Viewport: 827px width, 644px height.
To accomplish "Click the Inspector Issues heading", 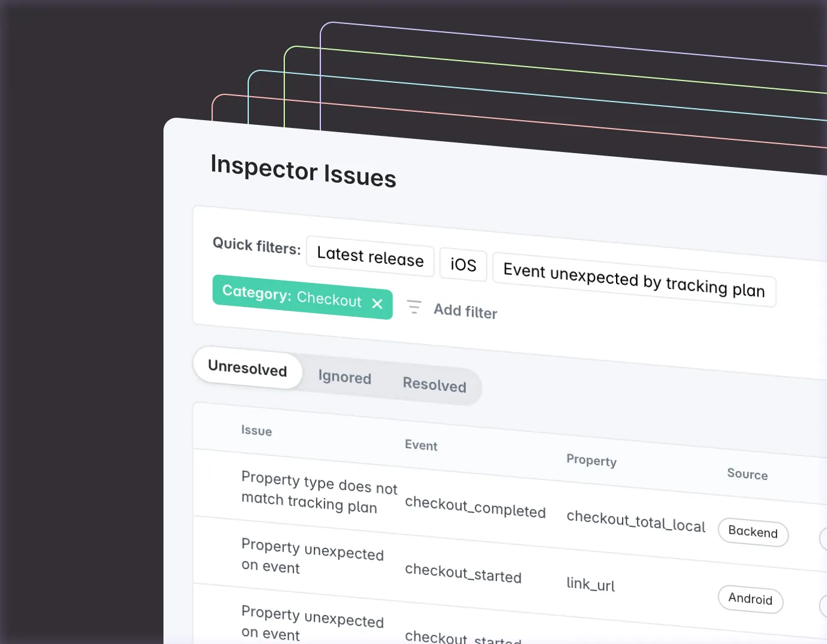I will tap(304, 171).
